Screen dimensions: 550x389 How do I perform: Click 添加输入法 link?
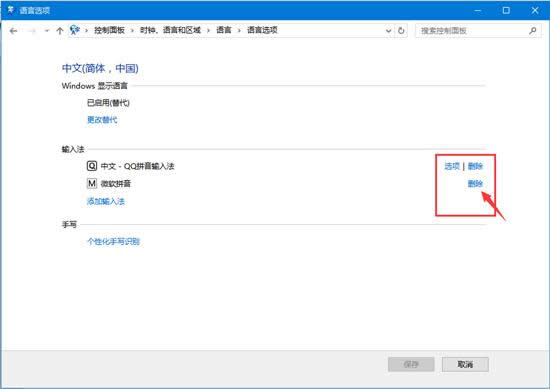coord(106,201)
